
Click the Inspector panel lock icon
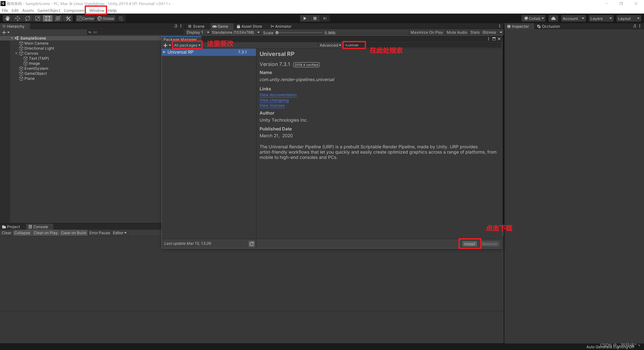pyautogui.click(x=635, y=26)
